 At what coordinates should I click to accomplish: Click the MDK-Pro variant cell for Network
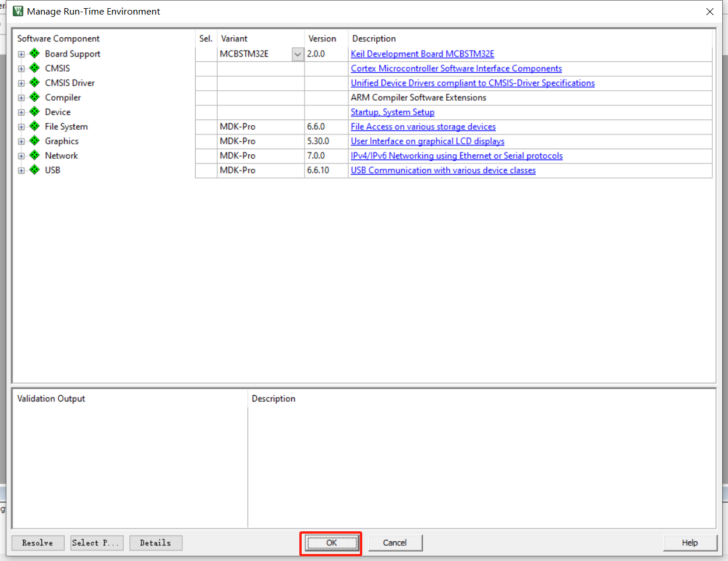(x=261, y=155)
